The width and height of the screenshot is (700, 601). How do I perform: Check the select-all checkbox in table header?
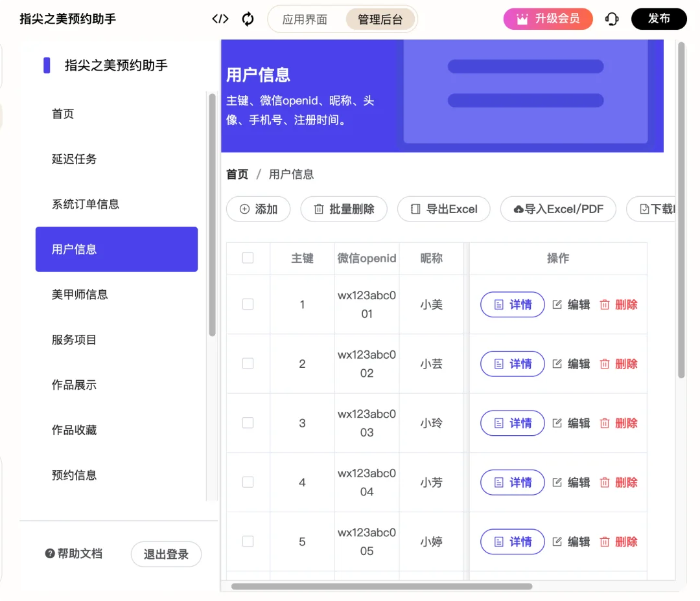pyautogui.click(x=248, y=258)
